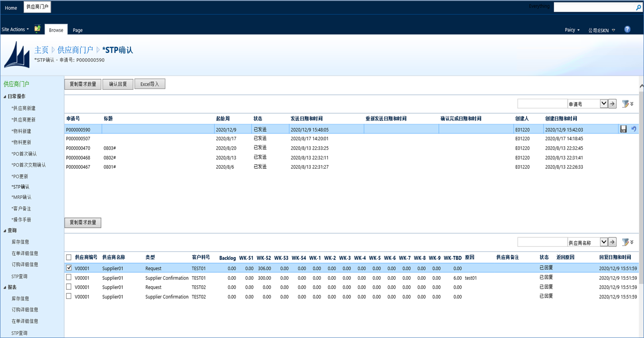Switch to the Page tab
This screenshot has width=644, height=338.
point(78,30)
